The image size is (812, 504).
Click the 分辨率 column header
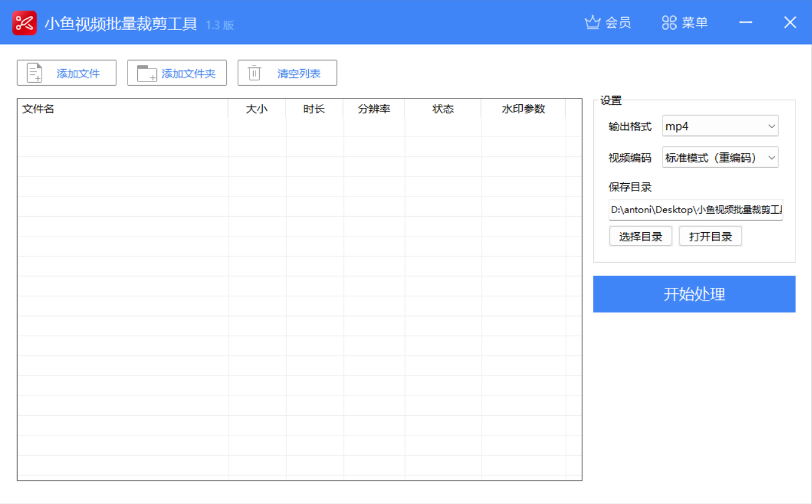click(374, 108)
